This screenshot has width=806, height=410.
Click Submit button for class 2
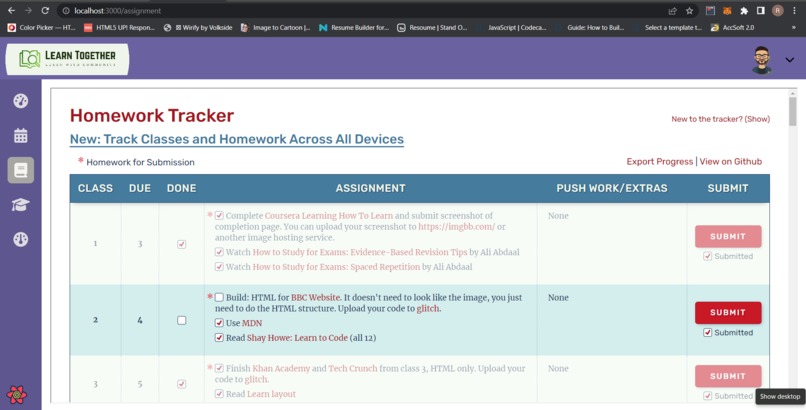coord(728,312)
